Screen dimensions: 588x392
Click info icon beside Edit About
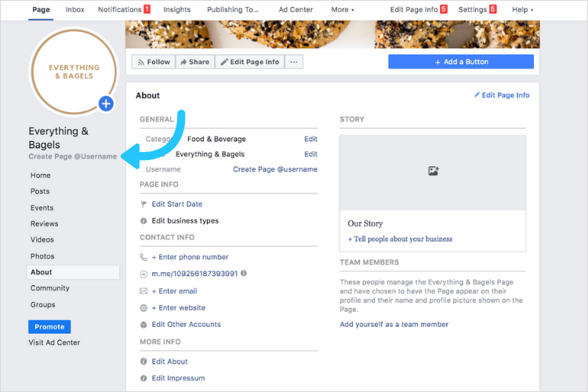point(143,361)
